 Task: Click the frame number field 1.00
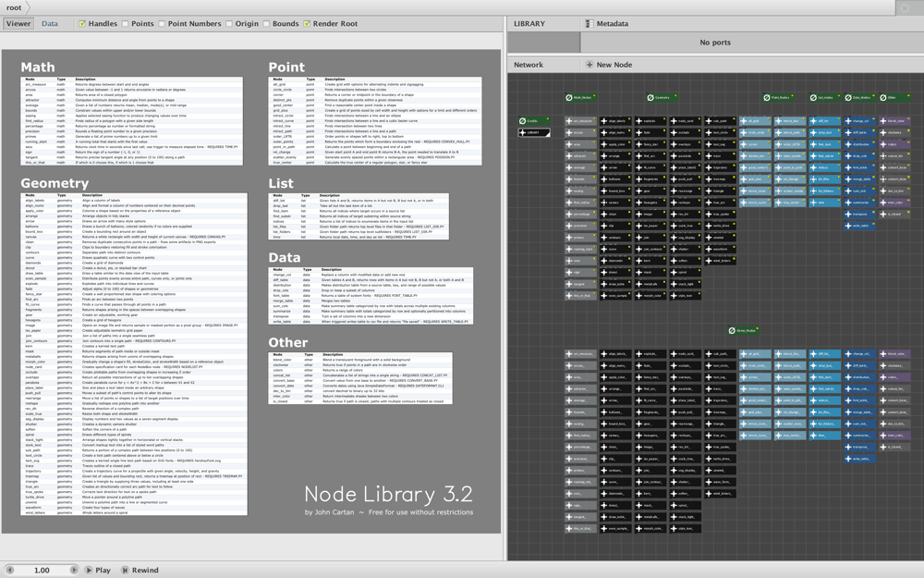click(42, 571)
